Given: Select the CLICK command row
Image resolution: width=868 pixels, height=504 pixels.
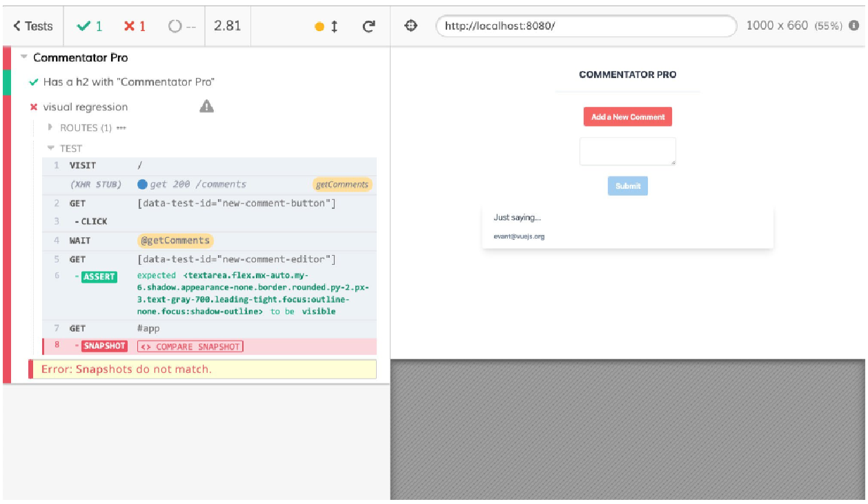Looking at the screenshot, I should (x=209, y=221).
